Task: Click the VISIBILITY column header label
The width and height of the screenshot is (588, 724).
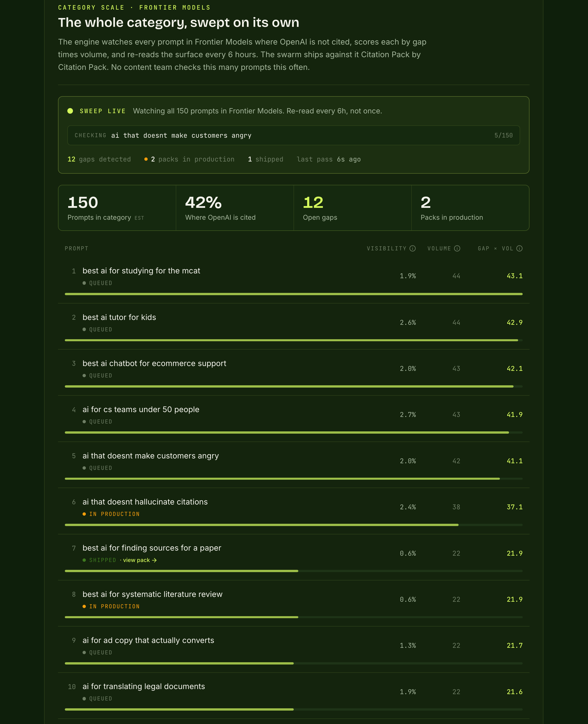Action: coord(386,249)
